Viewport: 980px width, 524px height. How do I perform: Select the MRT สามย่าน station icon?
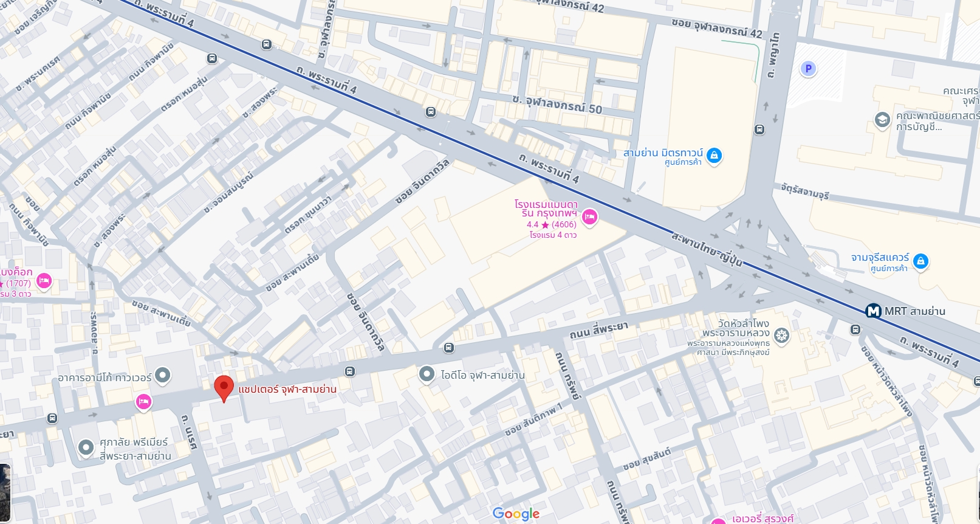(873, 311)
